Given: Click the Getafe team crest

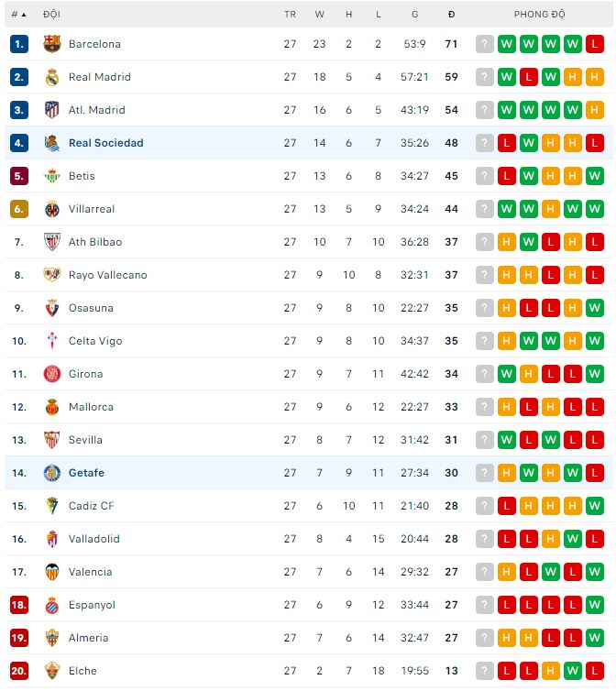Looking at the screenshot, I should pyautogui.click(x=52, y=473).
